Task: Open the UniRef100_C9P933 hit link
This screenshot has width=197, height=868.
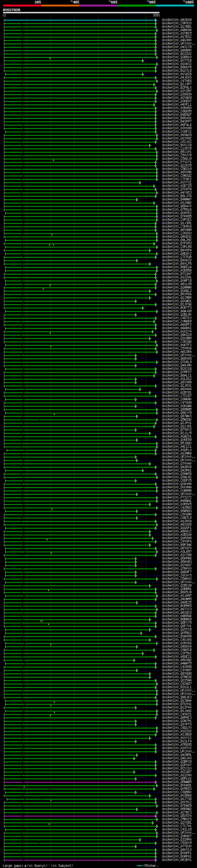Action: [177, 23]
